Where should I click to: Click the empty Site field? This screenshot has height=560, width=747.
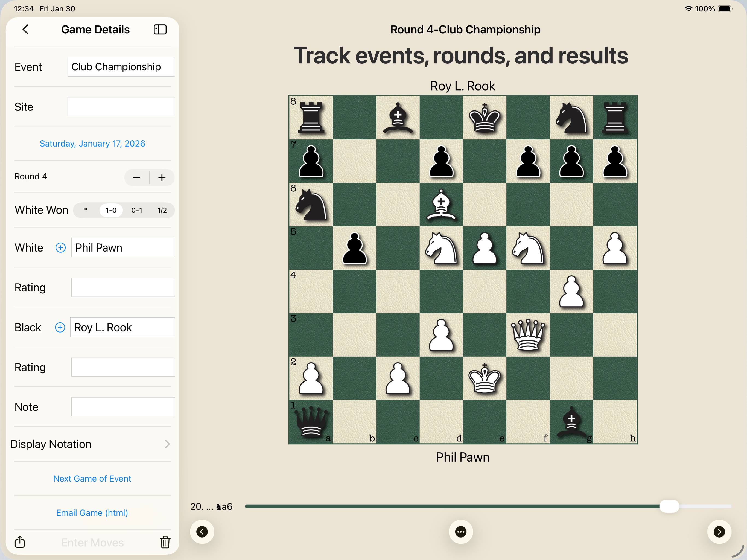tap(121, 107)
